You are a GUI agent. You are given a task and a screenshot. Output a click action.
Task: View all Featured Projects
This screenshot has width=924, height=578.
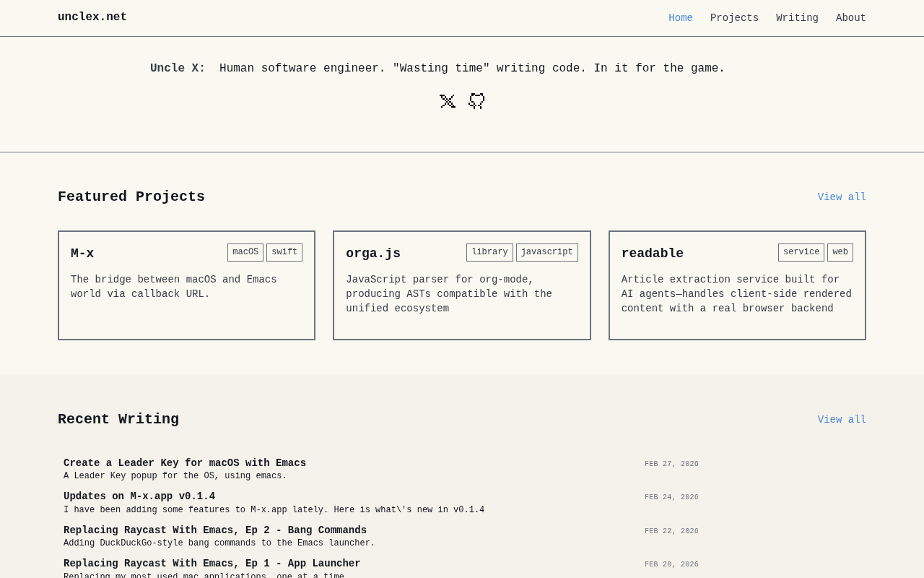click(842, 197)
